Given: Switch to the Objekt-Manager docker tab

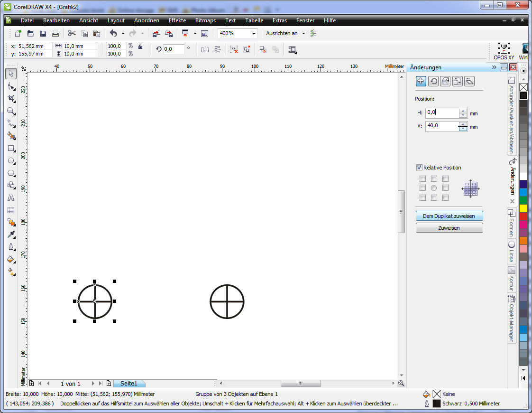Looking at the screenshot, I should pos(512,319).
